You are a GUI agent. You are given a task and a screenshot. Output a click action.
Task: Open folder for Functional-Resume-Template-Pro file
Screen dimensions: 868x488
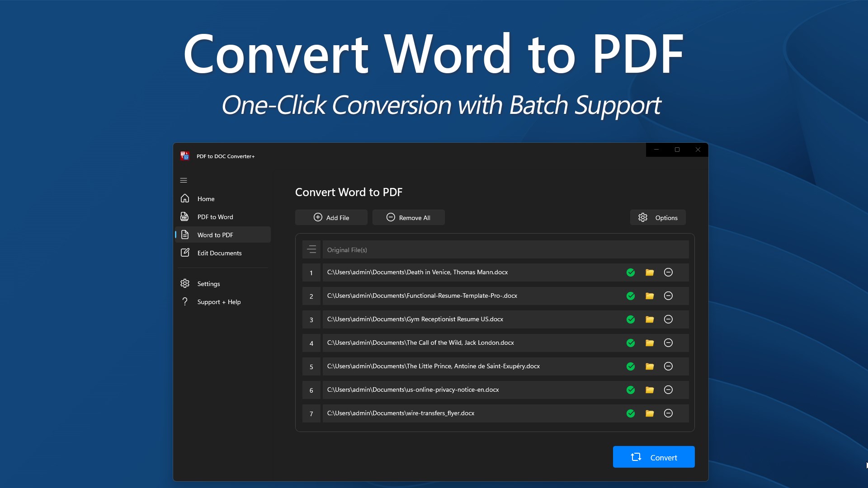point(650,296)
